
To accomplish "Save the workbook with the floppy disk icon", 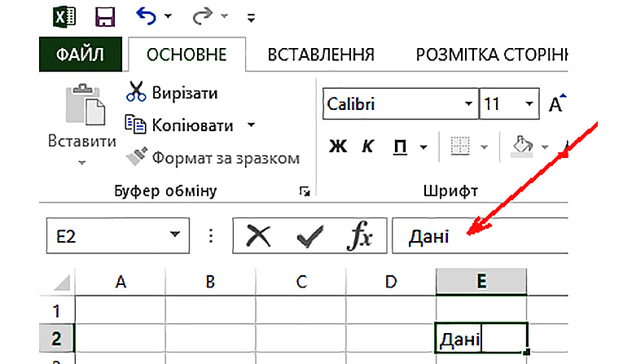I will [x=105, y=17].
